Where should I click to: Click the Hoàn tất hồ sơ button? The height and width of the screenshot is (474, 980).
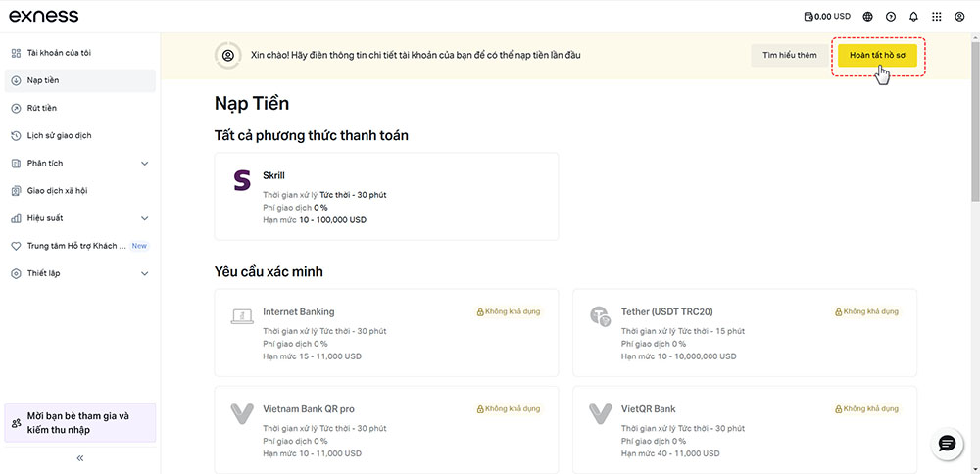(x=877, y=55)
